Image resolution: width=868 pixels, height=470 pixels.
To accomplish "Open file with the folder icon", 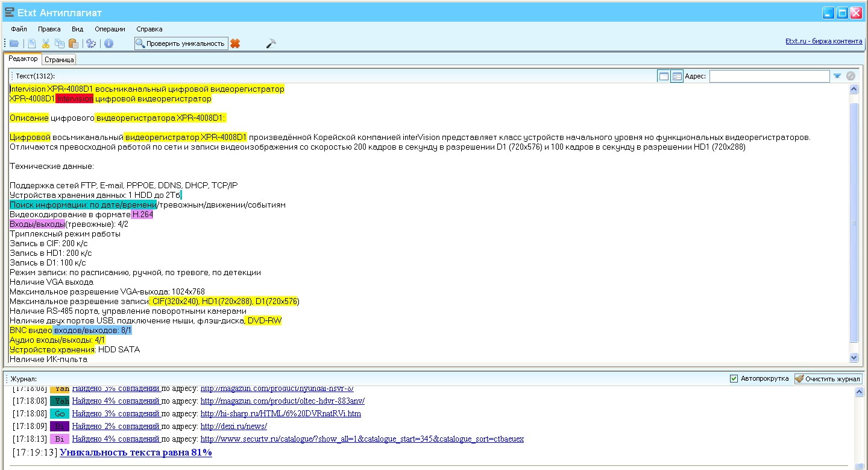I will coord(14,43).
